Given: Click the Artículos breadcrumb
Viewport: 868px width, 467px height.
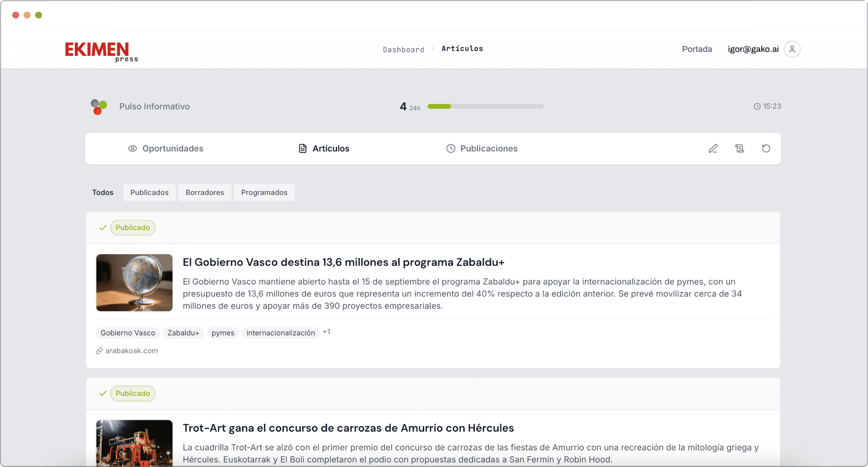Looking at the screenshot, I should (x=462, y=48).
